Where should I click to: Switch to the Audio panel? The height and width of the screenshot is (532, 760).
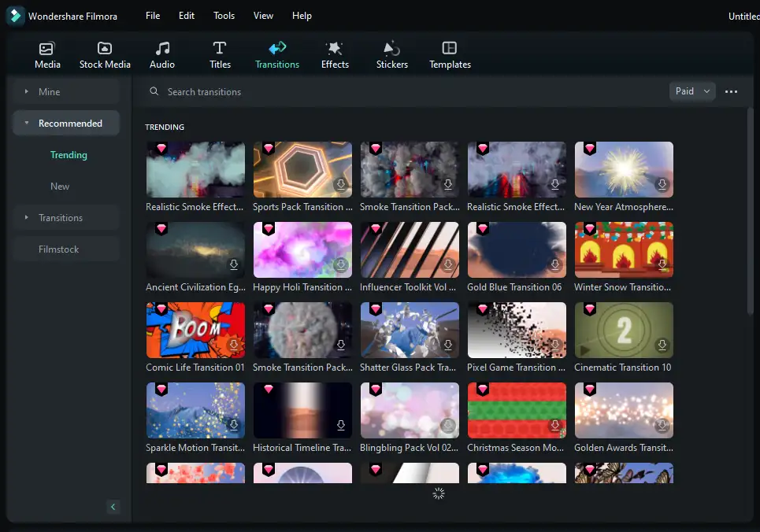point(162,49)
